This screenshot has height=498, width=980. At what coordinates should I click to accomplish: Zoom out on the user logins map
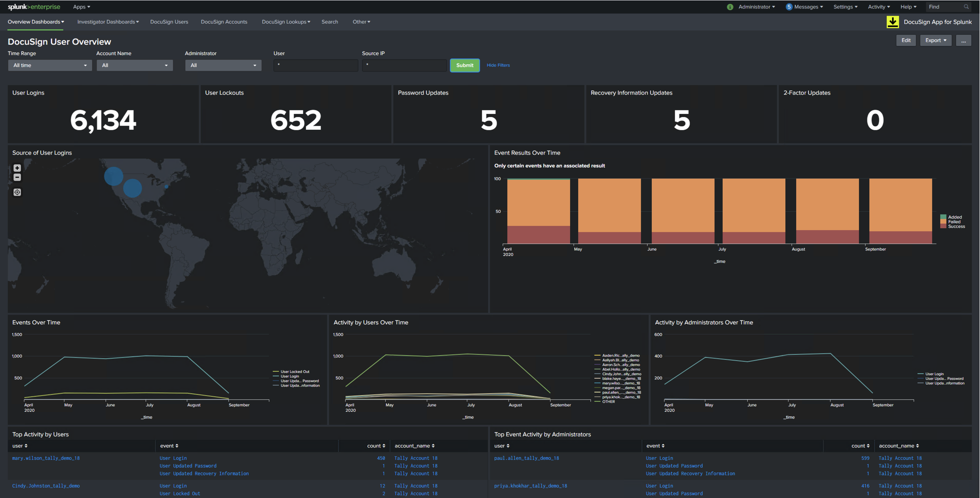[x=17, y=177]
